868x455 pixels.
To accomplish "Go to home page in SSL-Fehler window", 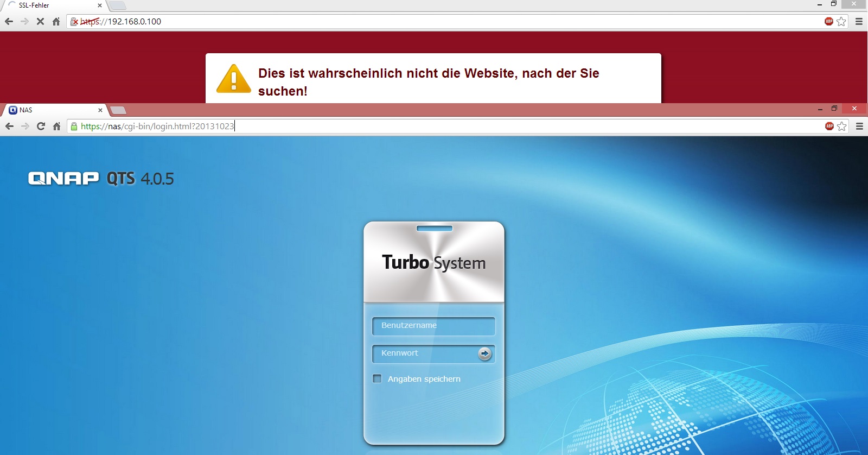I will (56, 21).
